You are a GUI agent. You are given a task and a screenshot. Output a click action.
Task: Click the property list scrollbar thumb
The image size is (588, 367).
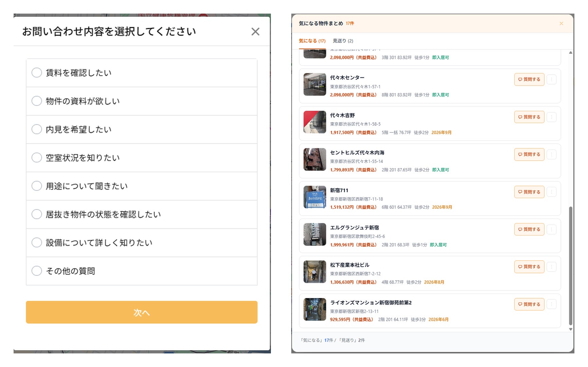coord(571,266)
